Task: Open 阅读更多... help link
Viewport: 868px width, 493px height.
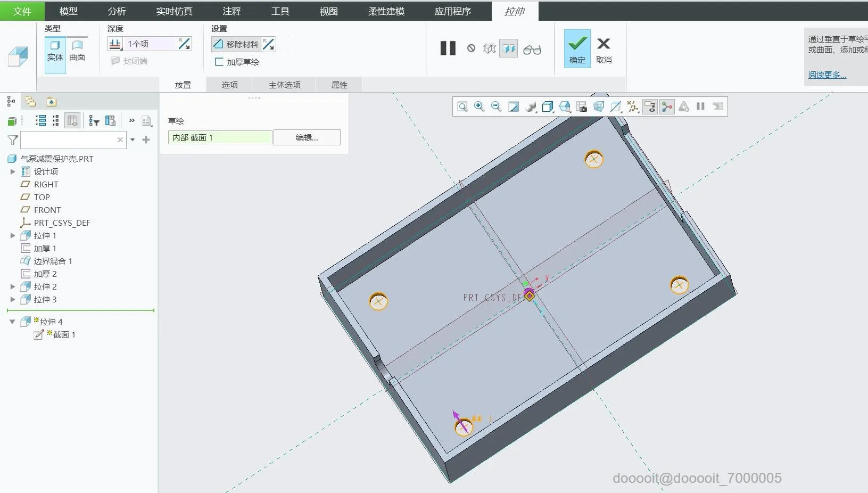Action: pyautogui.click(x=827, y=75)
